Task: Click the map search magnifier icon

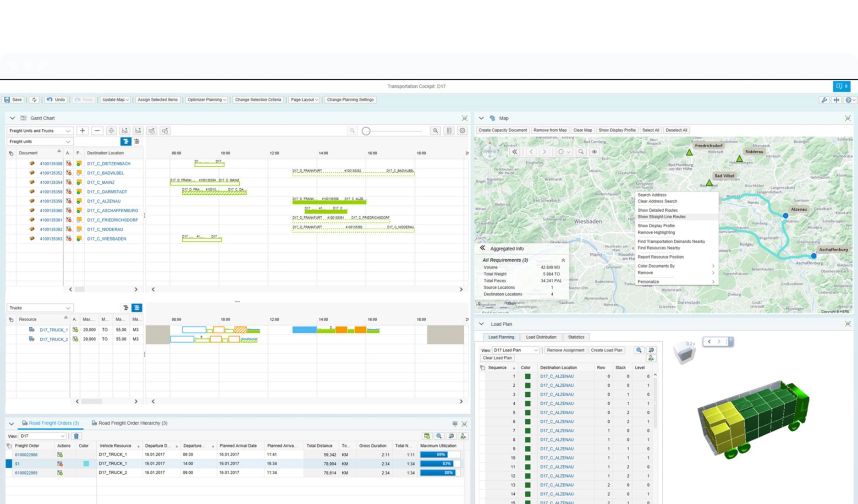Action: pos(581,152)
